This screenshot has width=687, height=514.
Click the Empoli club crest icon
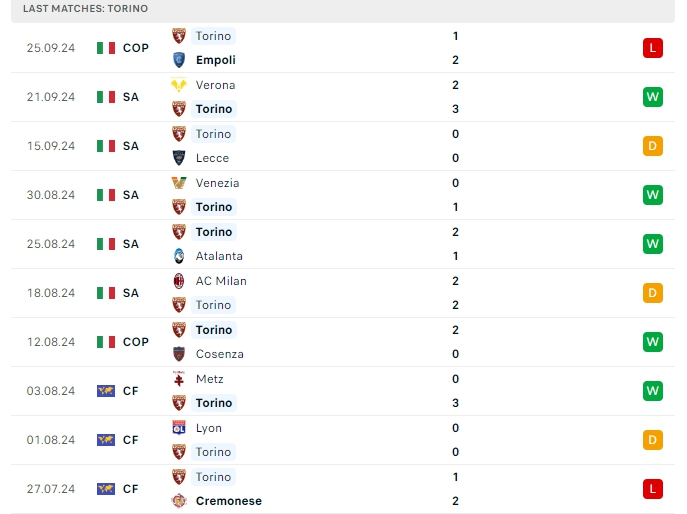[x=179, y=60]
